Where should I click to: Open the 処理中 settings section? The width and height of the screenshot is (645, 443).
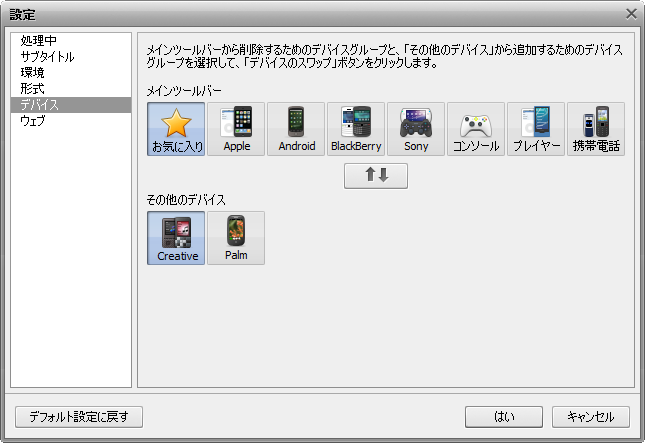[x=71, y=41]
